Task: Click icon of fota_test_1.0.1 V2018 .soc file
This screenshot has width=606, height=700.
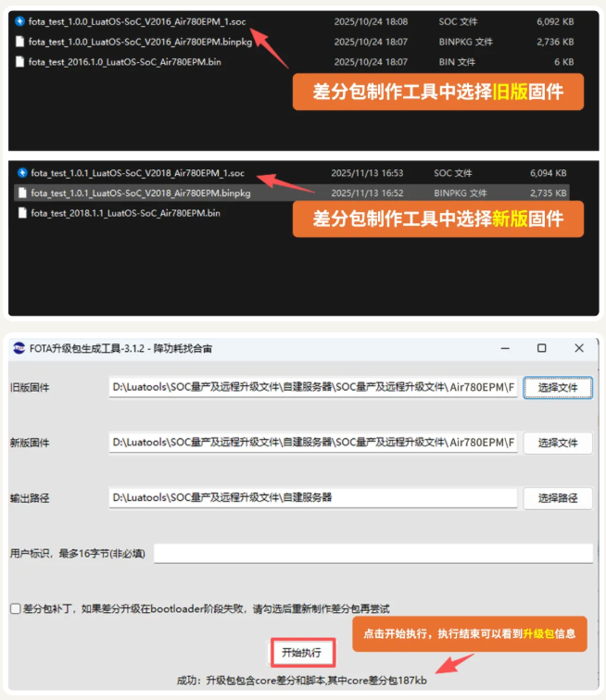Action: (22, 173)
